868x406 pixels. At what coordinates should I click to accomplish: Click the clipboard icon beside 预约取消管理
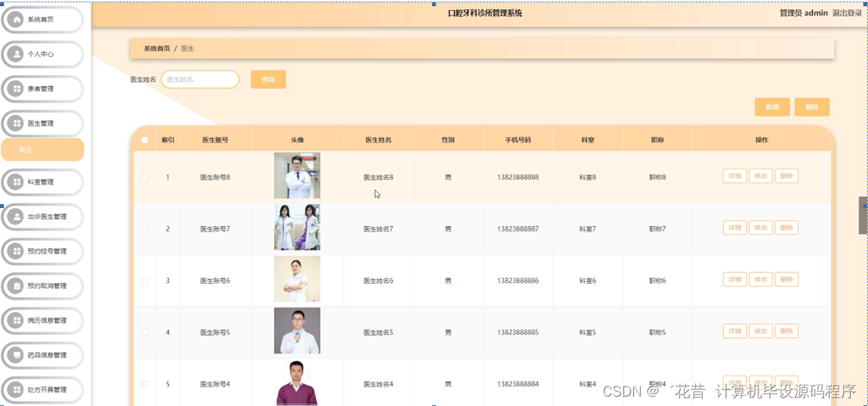pyautogui.click(x=17, y=286)
